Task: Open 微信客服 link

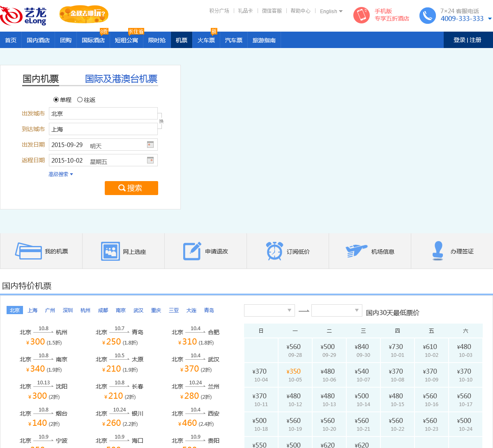Action: 272,11
